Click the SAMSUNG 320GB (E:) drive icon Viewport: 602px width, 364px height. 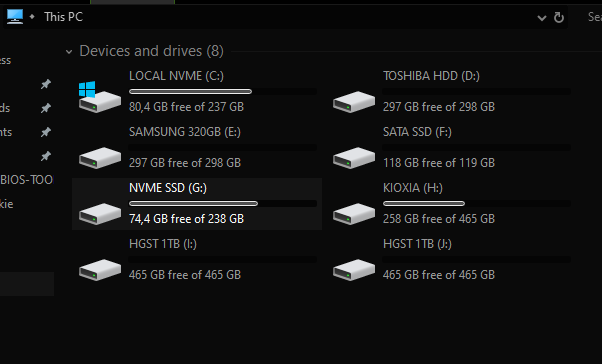[99, 158]
